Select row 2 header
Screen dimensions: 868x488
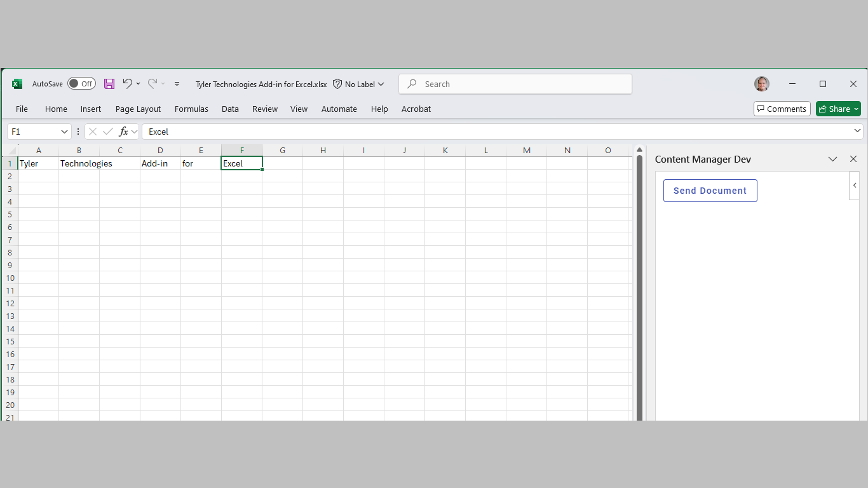click(x=10, y=176)
